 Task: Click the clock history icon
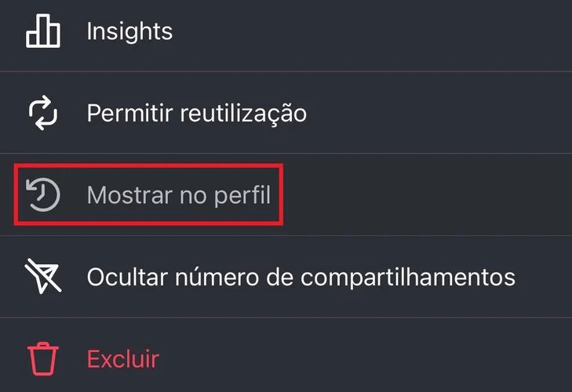(x=43, y=194)
